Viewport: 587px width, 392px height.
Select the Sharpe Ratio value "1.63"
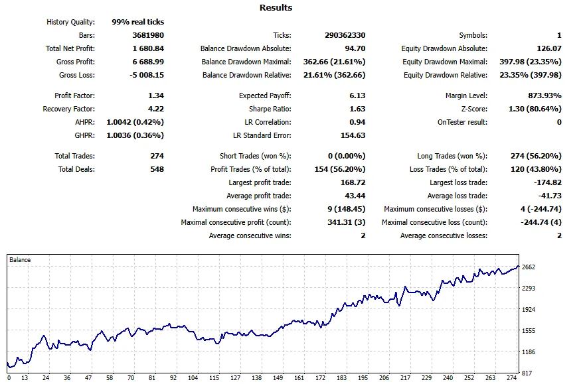tap(357, 109)
